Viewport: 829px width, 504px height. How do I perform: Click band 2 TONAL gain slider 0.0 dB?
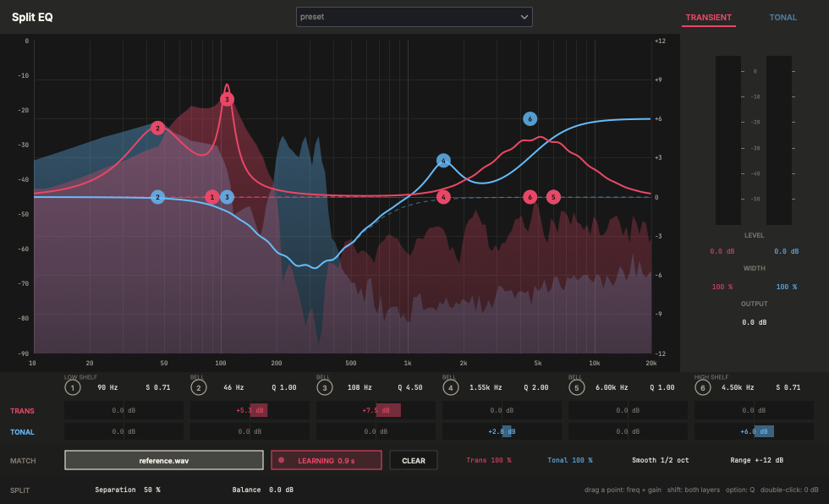[250, 431]
